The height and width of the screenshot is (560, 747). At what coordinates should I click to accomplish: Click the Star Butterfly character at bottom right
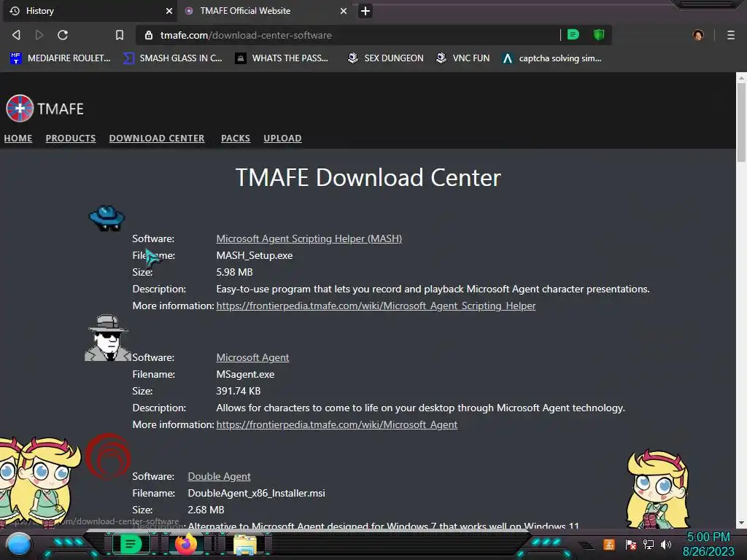(x=658, y=489)
